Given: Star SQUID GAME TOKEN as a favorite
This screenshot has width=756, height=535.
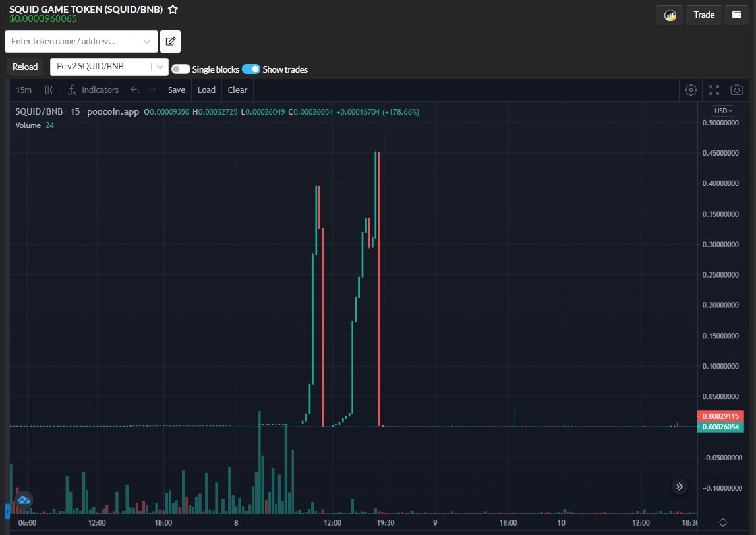Looking at the screenshot, I should pyautogui.click(x=173, y=9).
